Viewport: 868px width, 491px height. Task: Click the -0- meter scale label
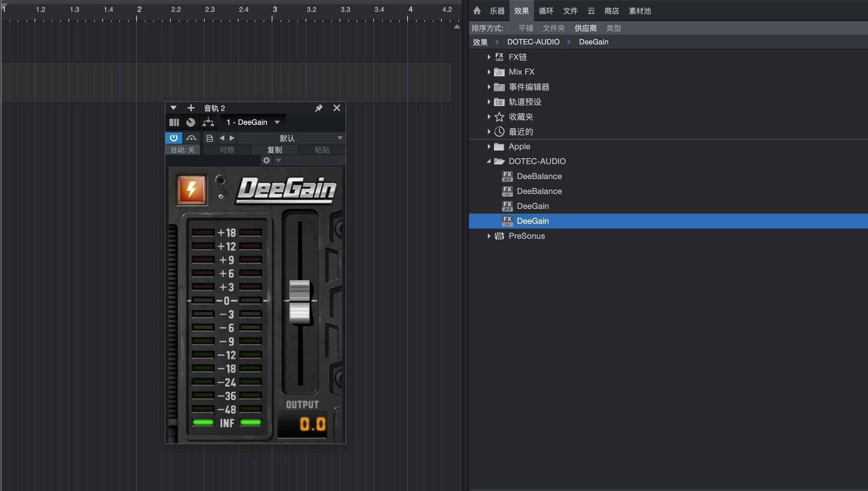pyautogui.click(x=226, y=300)
